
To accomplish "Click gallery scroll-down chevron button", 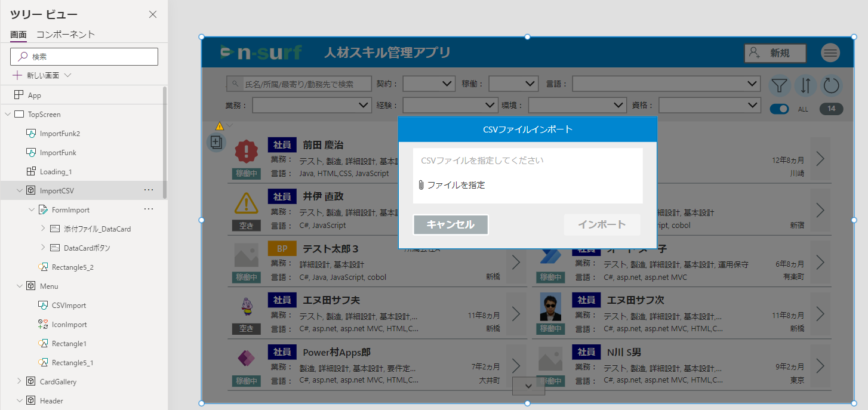I will pos(528,386).
